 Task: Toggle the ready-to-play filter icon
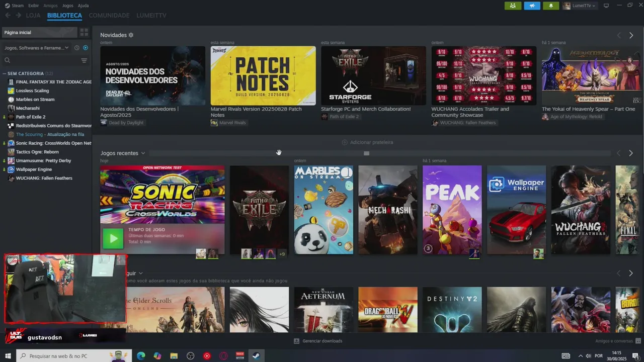tap(85, 48)
